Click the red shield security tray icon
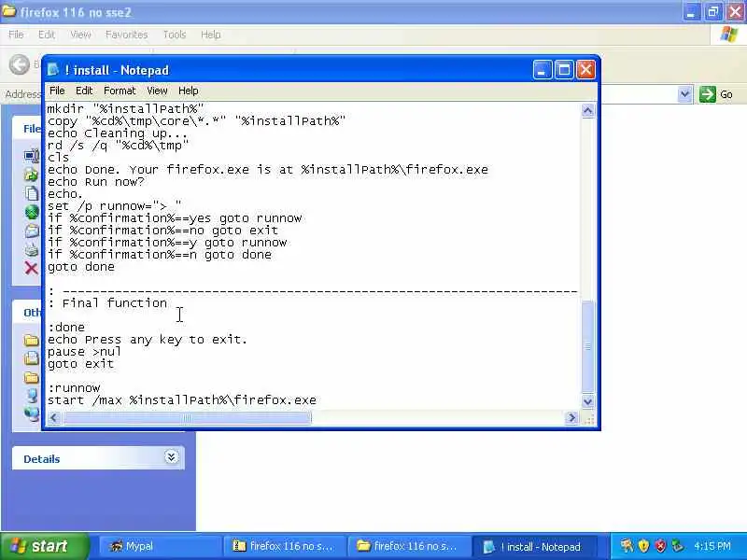The image size is (747, 560). [x=660, y=546]
